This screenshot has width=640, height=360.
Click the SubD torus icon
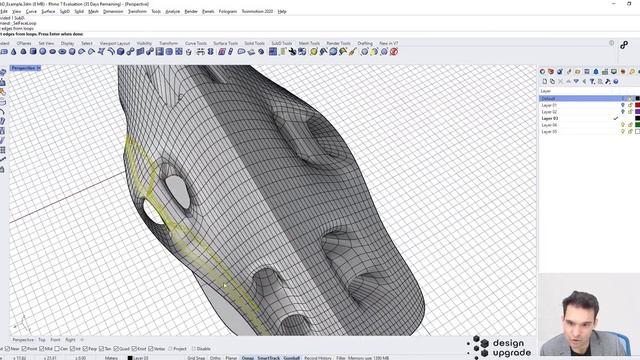tap(62, 52)
